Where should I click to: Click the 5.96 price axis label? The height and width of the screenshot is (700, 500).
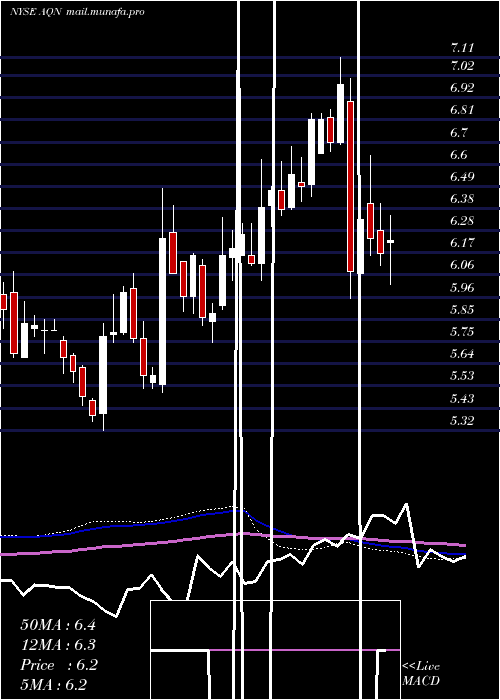462,287
